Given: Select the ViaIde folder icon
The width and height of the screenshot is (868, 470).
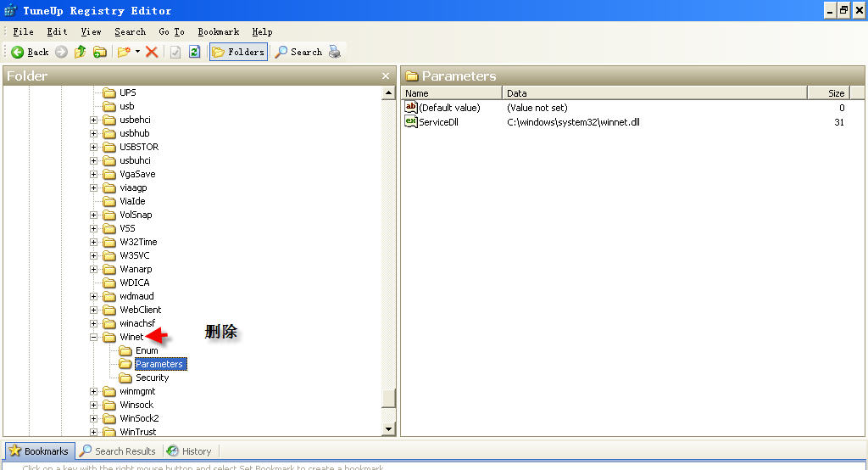Looking at the screenshot, I should pyautogui.click(x=109, y=201).
